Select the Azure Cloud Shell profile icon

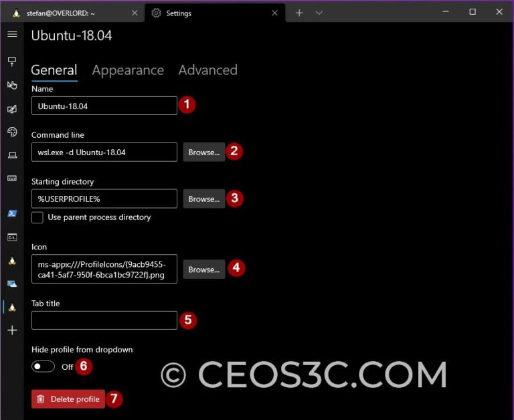[12, 284]
